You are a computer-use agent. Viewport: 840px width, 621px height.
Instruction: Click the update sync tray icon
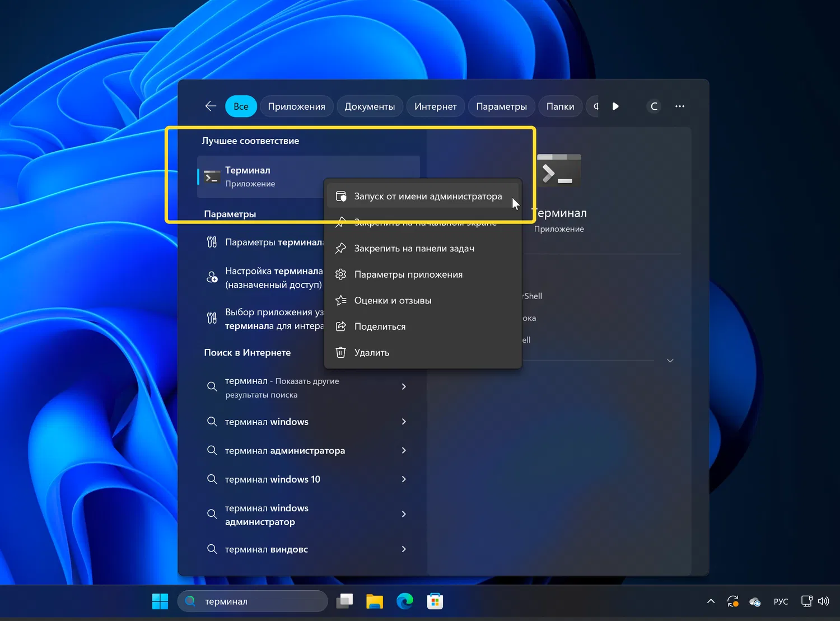click(732, 601)
